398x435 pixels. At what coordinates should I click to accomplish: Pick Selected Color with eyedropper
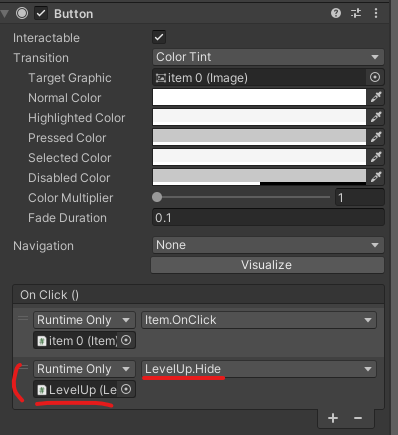(376, 157)
